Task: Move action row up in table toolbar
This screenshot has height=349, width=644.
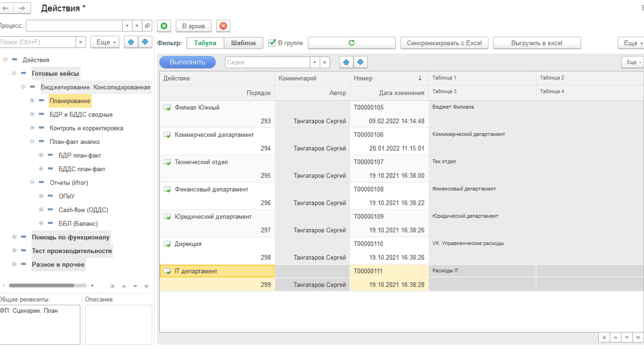Action: (x=346, y=62)
